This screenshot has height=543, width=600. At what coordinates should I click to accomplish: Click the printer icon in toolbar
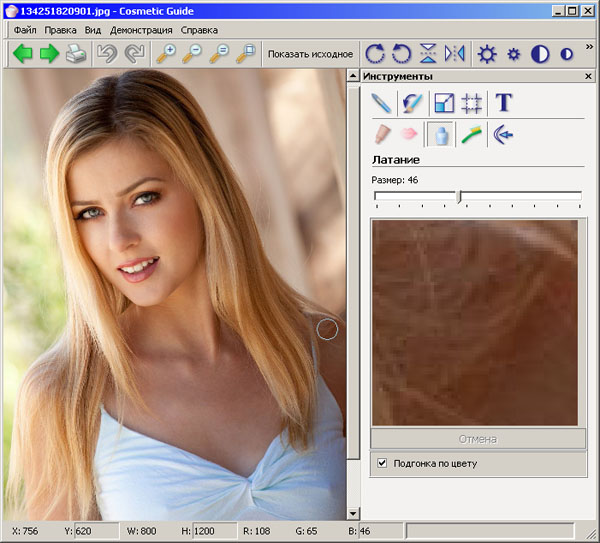(76, 54)
